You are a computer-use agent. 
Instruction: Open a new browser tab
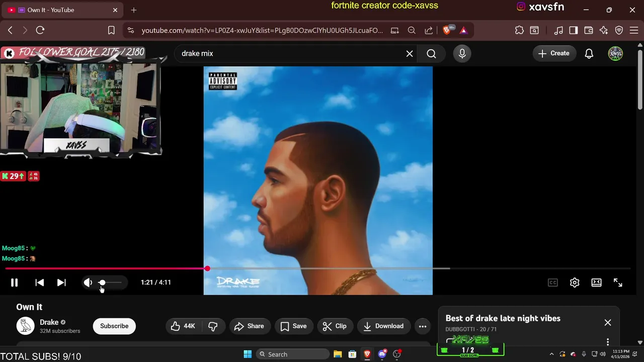coord(134,10)
